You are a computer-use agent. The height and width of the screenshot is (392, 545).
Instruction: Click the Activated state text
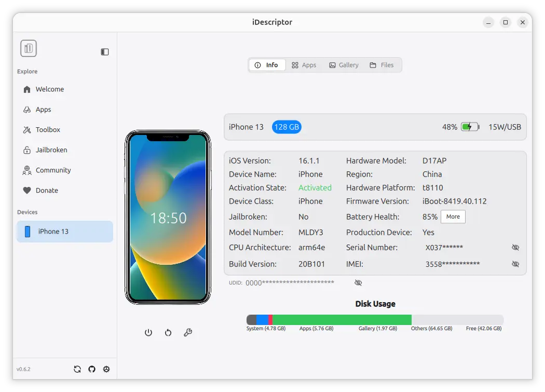coord(315,187)
